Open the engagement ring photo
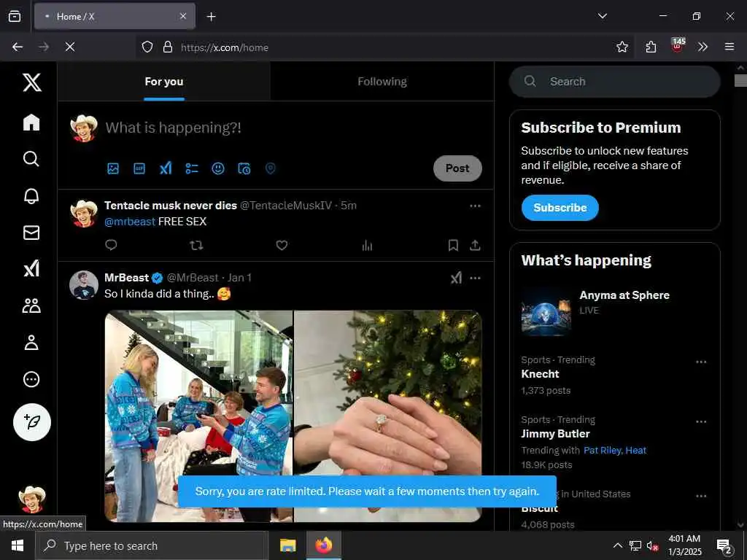This screenshot has height=560, width=747. click(388, 416)
